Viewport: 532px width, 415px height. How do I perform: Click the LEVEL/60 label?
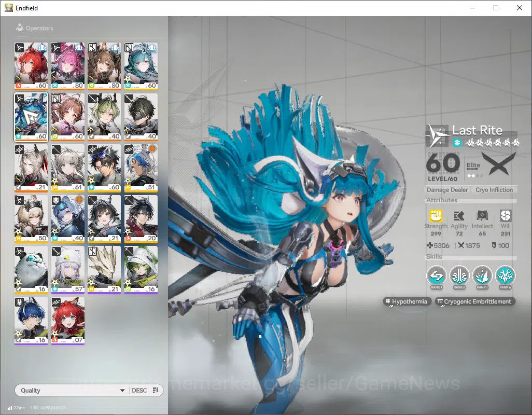click(x=442, y=179)
